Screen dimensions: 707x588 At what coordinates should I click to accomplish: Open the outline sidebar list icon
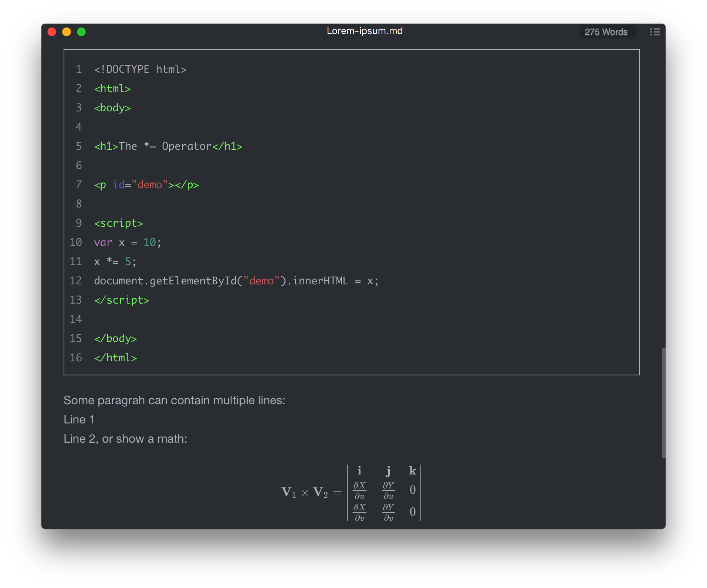(654, 32)
